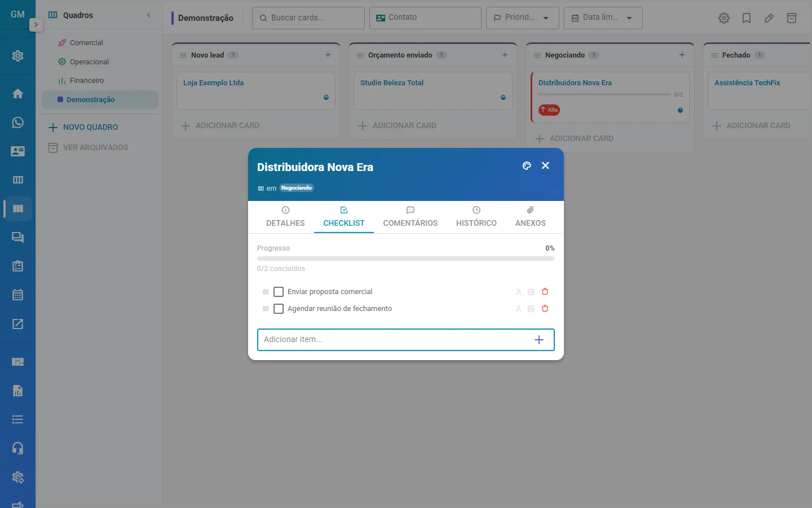Open the Prioridade filter dropdown
Image resolution: width=812 pixels, height=508 pixels.
(x=522, y=18)
